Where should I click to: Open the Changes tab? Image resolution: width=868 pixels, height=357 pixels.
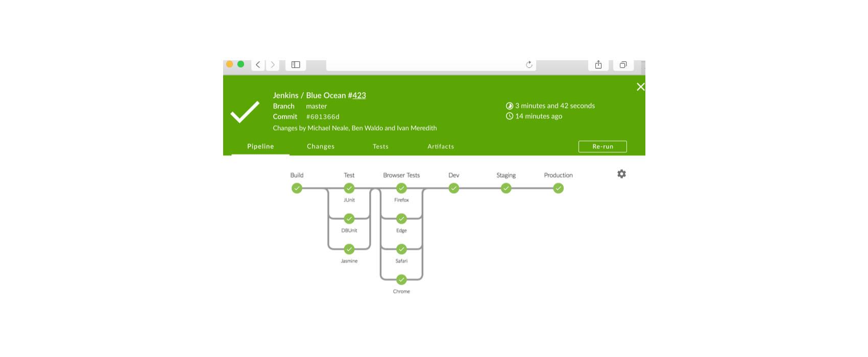coord(321,146)
